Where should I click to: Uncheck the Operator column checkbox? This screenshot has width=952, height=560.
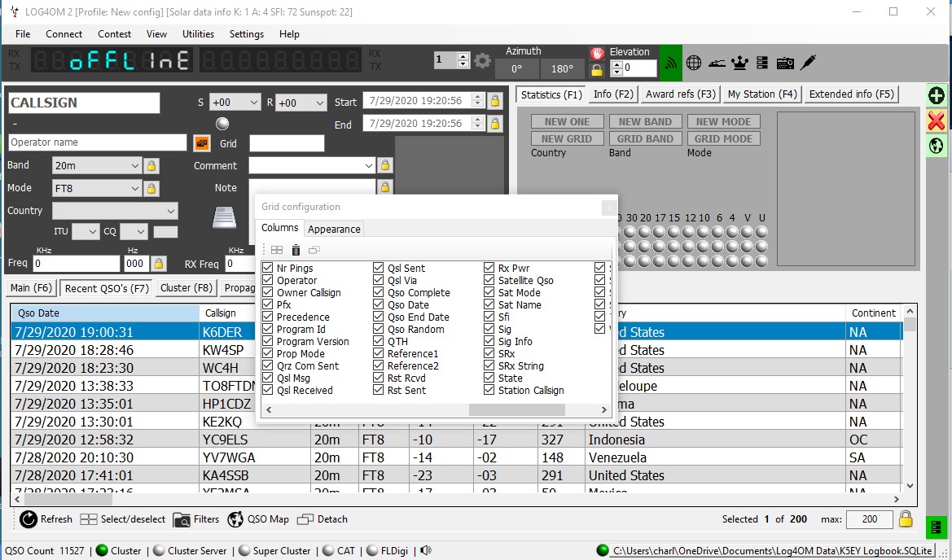(x=268, y=280)
